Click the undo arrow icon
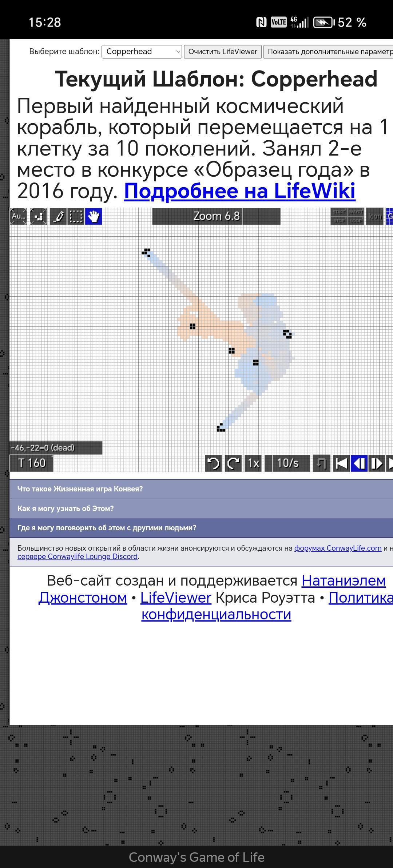The height and width of the screenshot is (868, 393). tap(214, 463)
